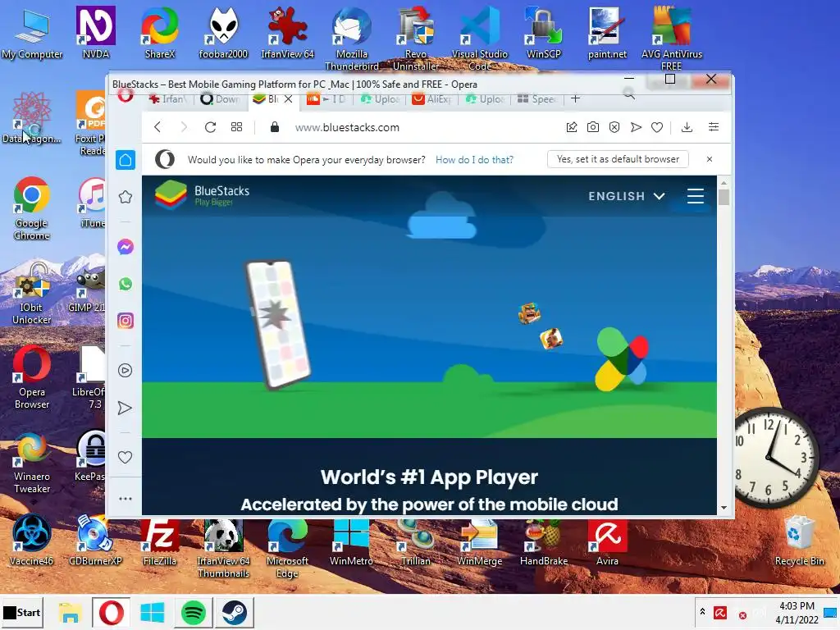This screenshot has height=630, width=840.
Task: Click 'How do I do that?' link
Action: (474, 160)
